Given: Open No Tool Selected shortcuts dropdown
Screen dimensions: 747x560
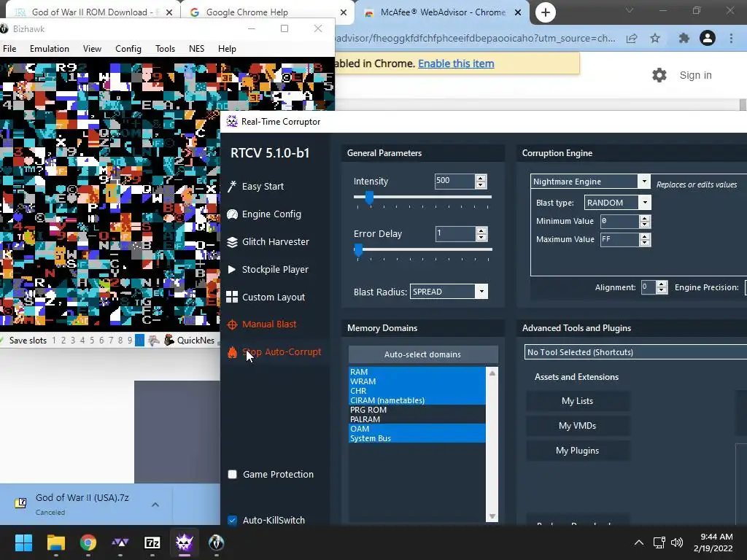Looking at the screenshot, I should pyautogui.click(x=635, y=352).
